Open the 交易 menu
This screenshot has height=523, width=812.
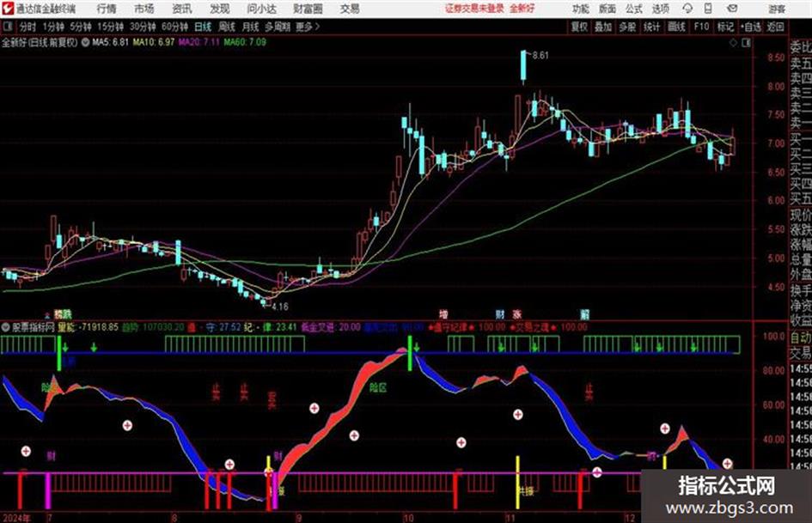pyautogui.click(x=350, y=9)
